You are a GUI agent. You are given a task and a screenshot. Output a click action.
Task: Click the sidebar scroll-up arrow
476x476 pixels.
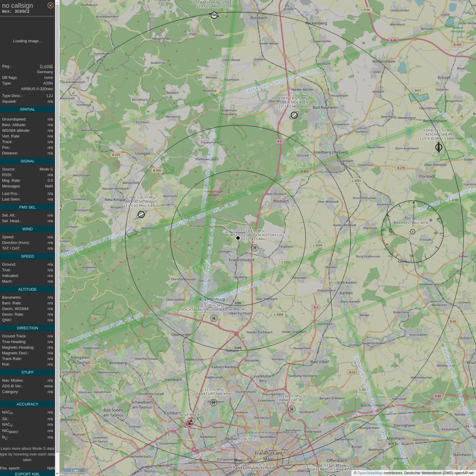pos(57,2)
